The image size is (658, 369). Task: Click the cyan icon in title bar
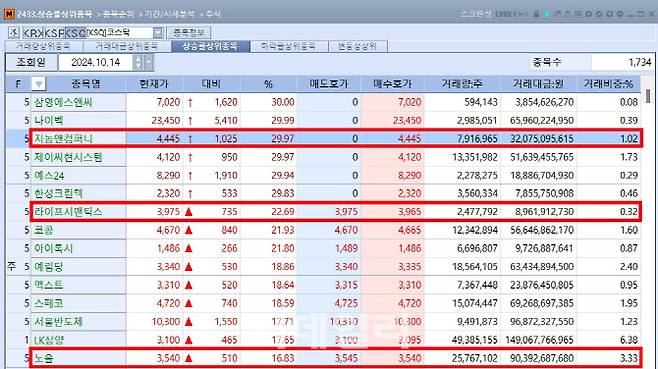coord(547,14)
